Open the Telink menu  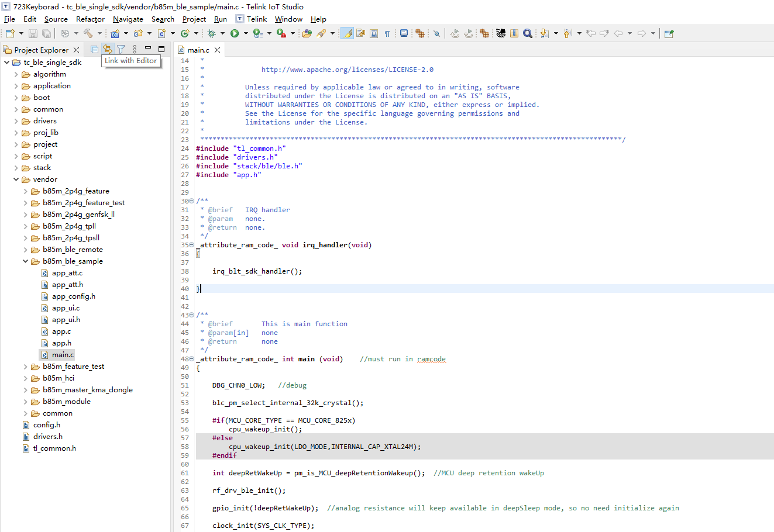point(257,19)
